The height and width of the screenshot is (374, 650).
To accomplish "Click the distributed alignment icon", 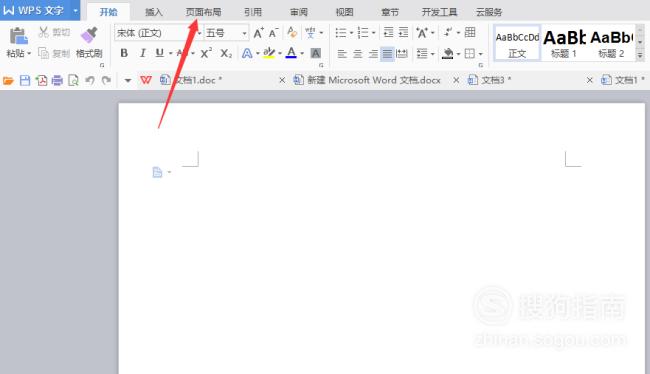I will pyautogui.click(x=402, y=53).
